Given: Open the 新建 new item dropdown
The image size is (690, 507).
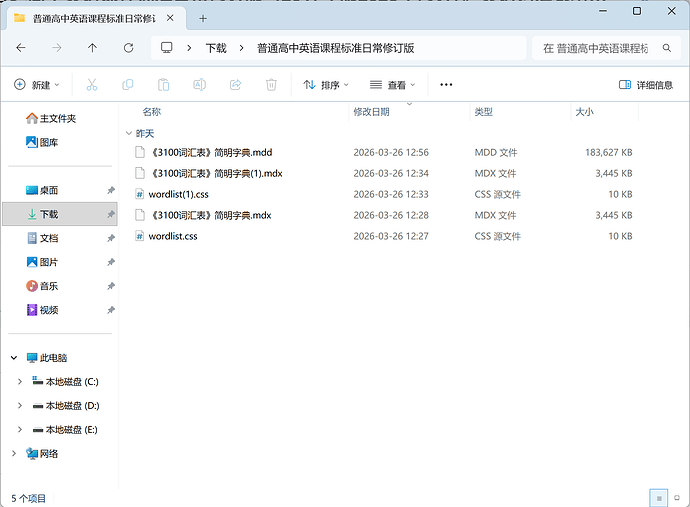Looking at the screenshot, I should 37,84.
